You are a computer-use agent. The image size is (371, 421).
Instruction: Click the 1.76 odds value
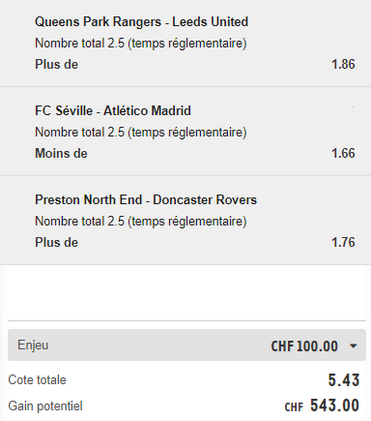[x=343, y=242]
